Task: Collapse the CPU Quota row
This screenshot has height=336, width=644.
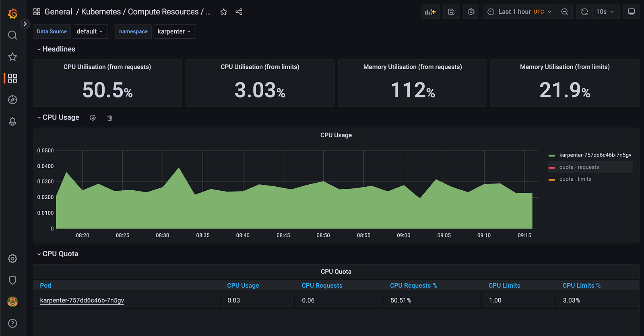Action: 58,254
